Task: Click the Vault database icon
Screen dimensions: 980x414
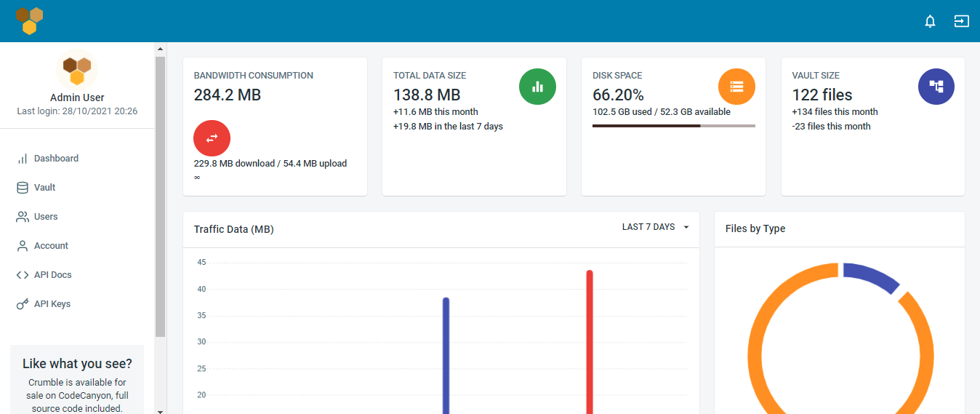Action: point(23,188)
